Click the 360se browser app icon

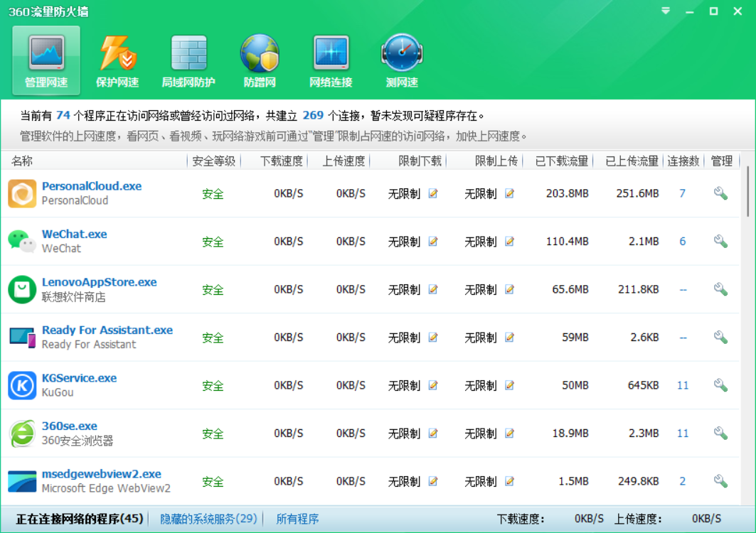pyautogui.click(x=22, y=434)
